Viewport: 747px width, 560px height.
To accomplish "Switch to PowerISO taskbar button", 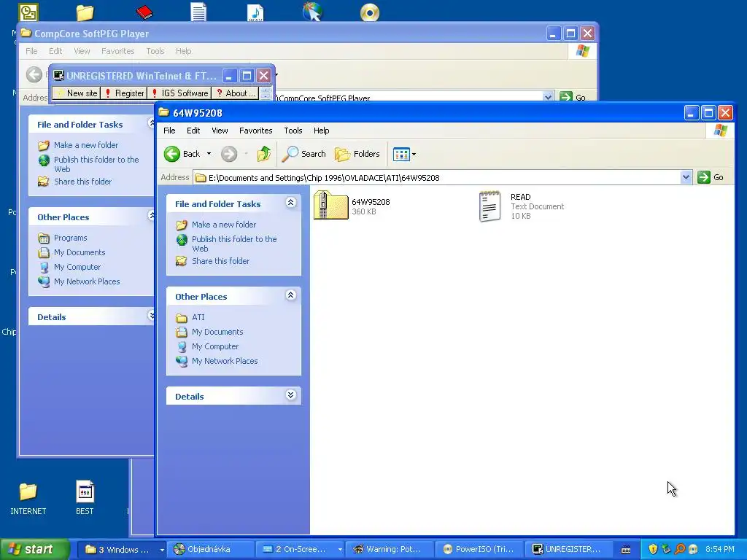I will pyautogui.click(x=479, y=550).
